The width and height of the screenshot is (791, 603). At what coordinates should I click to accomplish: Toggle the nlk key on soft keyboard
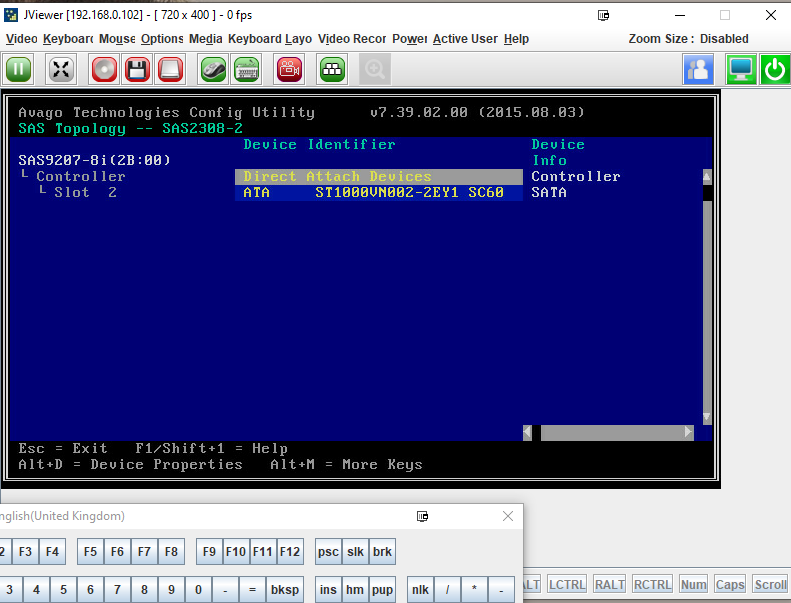coord(420,589)
